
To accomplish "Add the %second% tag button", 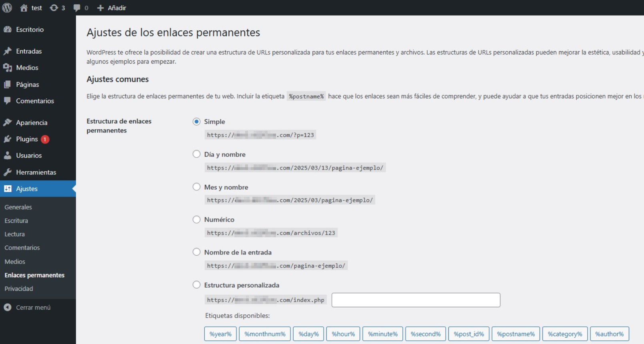I will click(x=426, y=334).
